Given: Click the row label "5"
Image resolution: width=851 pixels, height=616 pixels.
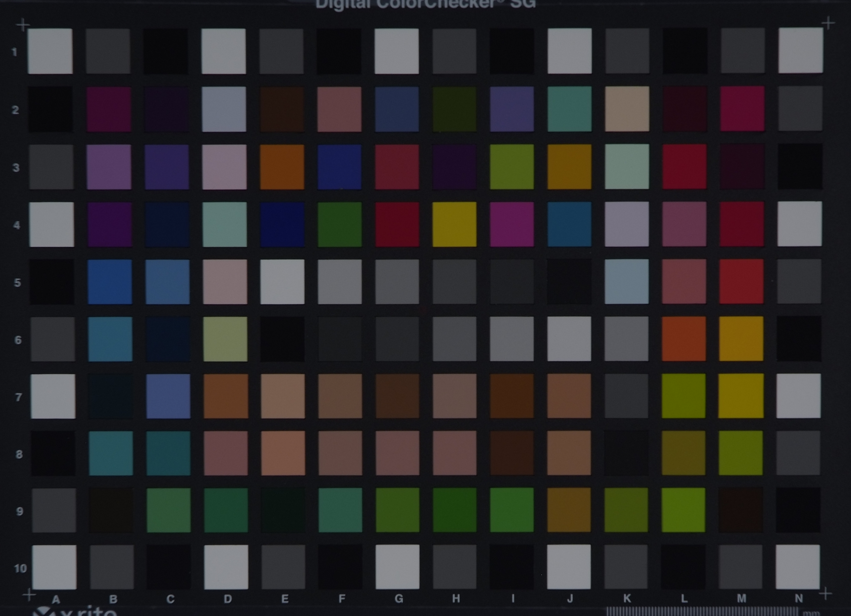Looking at the screenshot, I should 18,283.
